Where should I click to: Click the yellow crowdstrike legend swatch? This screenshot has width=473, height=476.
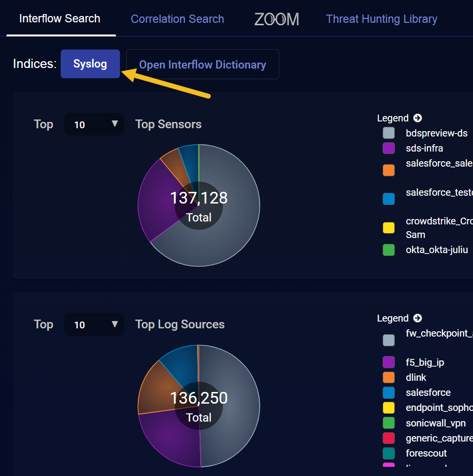click(x=389, y=228)
